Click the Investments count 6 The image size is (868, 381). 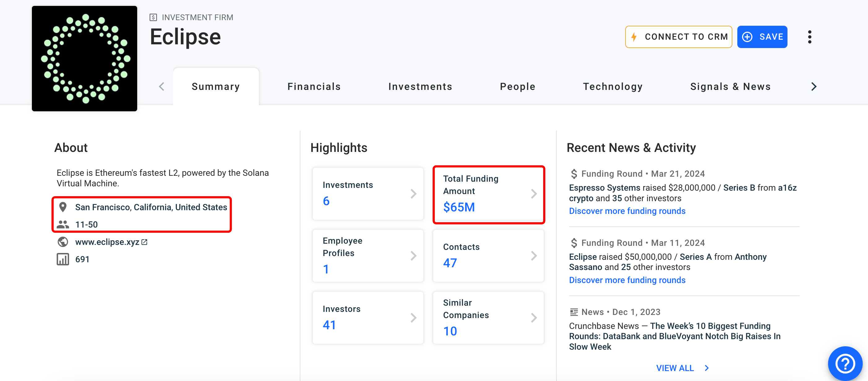tap(326, 201)
